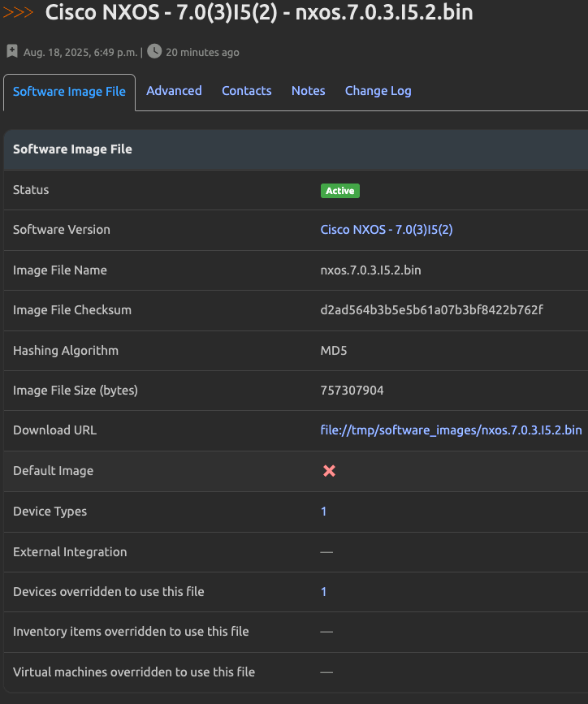Open the Change Log tab
Viewport: 588px width, 704px height.
pos(378,91)
